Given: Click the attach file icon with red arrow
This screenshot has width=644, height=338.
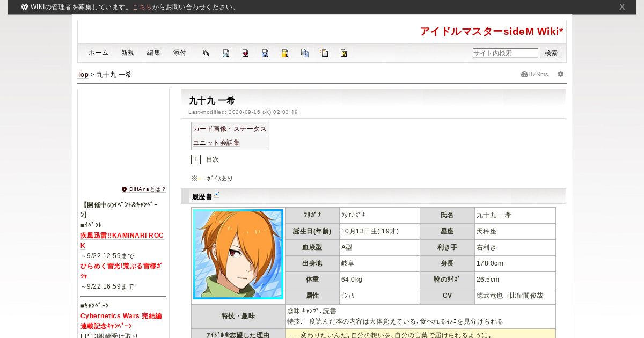Looking at the screenshot, I should click(x=245, y=53).
